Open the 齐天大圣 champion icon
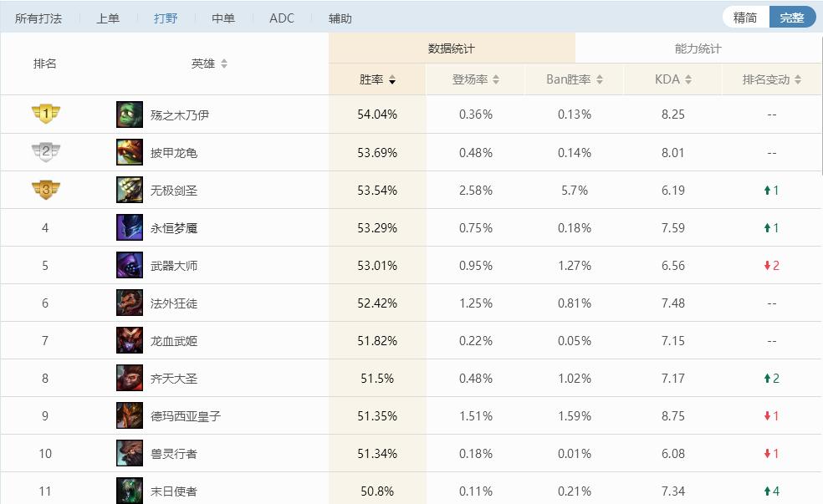The image size is (823, 504). point(129,378)
